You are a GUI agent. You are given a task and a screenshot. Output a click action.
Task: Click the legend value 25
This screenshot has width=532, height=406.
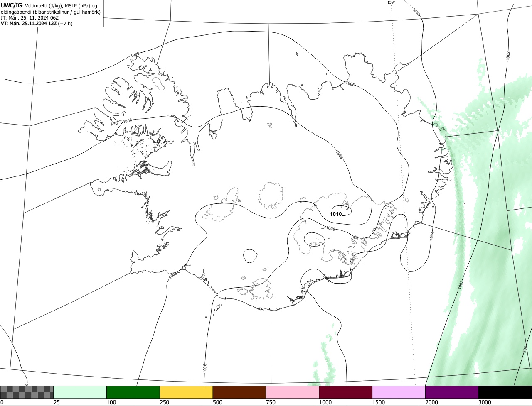pyautogui.click(x=57, y=402)
